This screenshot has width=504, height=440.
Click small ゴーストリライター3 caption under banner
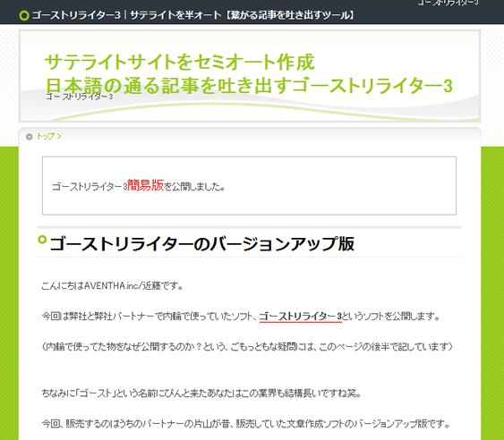point(80,97)
